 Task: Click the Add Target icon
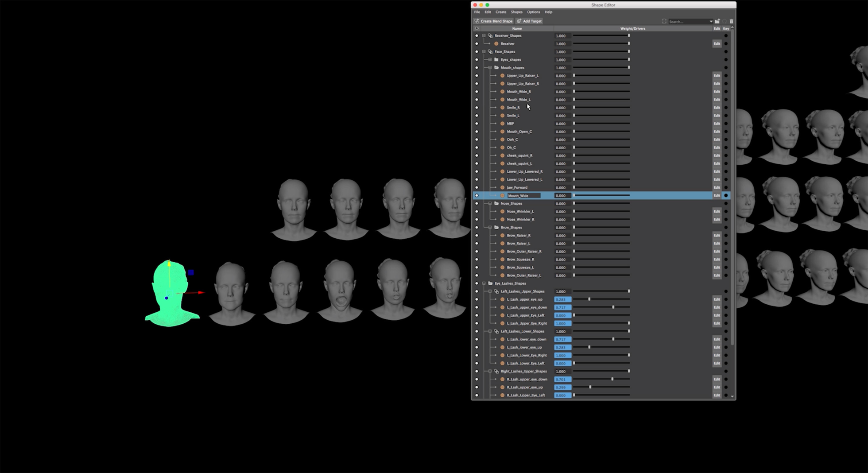click(x=519, y=21)
